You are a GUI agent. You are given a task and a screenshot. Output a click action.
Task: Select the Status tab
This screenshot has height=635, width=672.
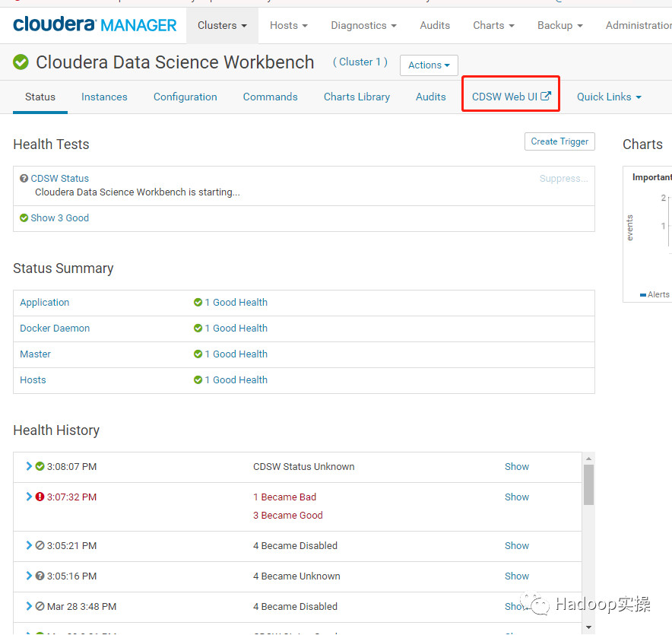(x=40, y=97)
